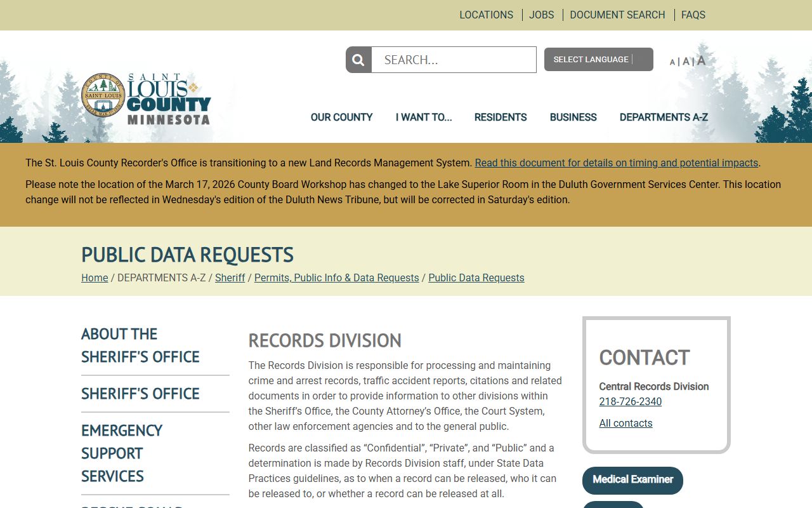This screenshot has width=812, height=508.
Task: Open the Departments A-Z menu
Action: coord(664,117)
